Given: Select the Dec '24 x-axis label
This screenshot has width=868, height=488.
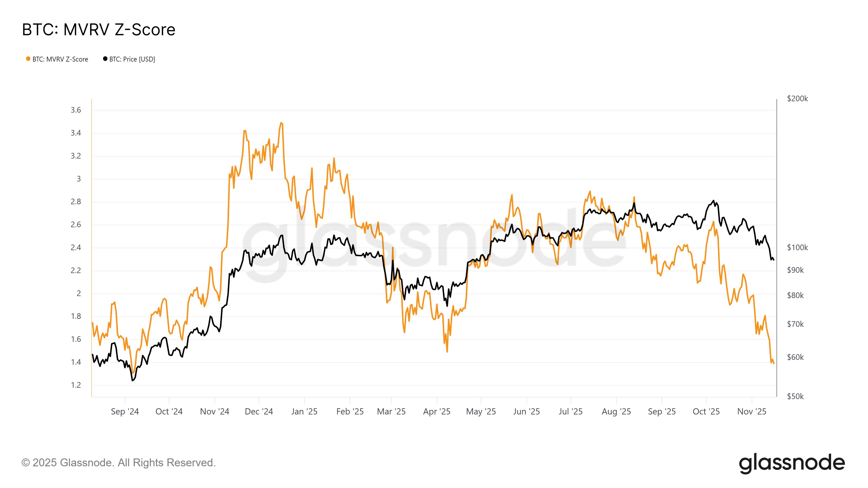Looking at the screenshot, I should [259, 412].
